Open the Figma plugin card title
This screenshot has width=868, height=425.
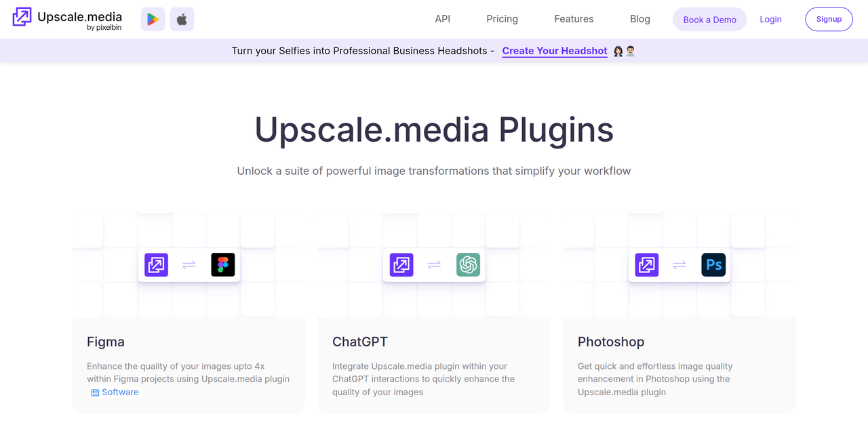click(x=106, y=342)
